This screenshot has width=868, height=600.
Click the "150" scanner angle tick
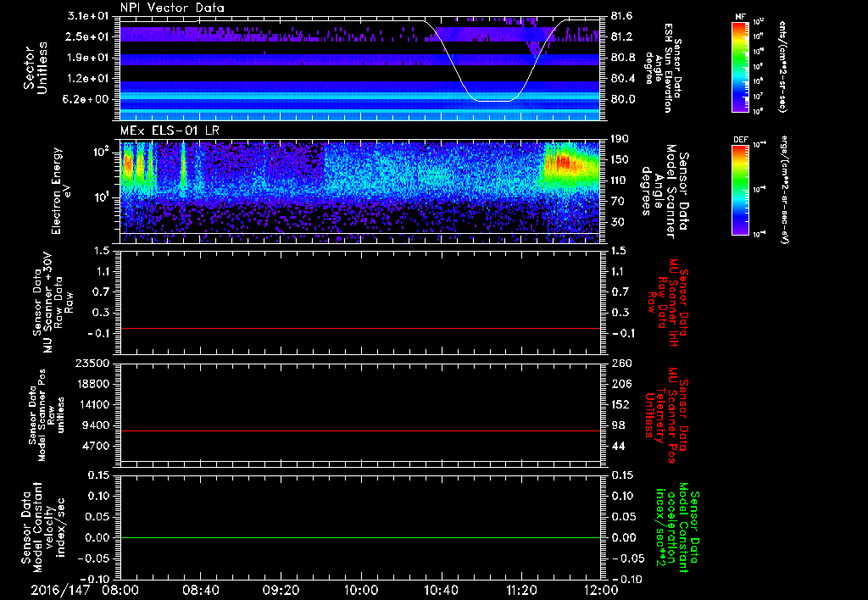[620, 159]
